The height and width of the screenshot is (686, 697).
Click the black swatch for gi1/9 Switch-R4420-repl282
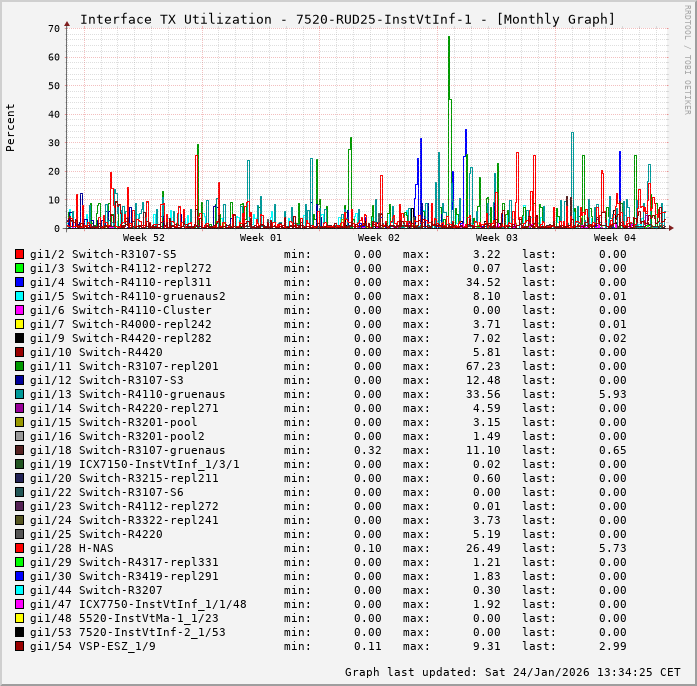pyautogui.click(x=19, y=338)
